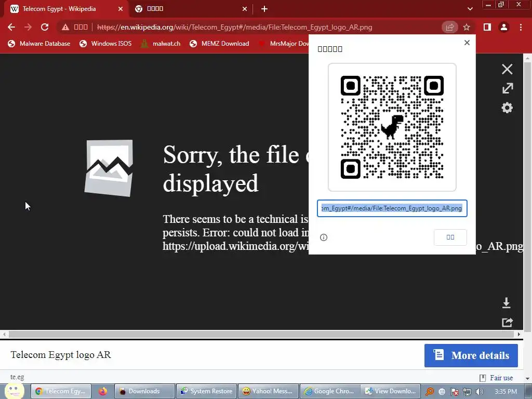Screen dimensions: 532x399
Task: Click the magnifier tray icon
Action: click(430, 392)
